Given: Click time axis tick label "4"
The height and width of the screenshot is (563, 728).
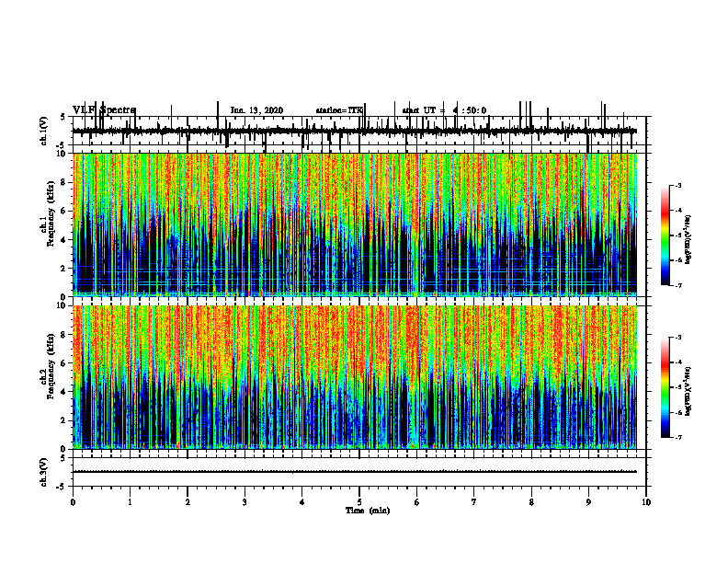Looking at the screenshot, I should 302,502.
